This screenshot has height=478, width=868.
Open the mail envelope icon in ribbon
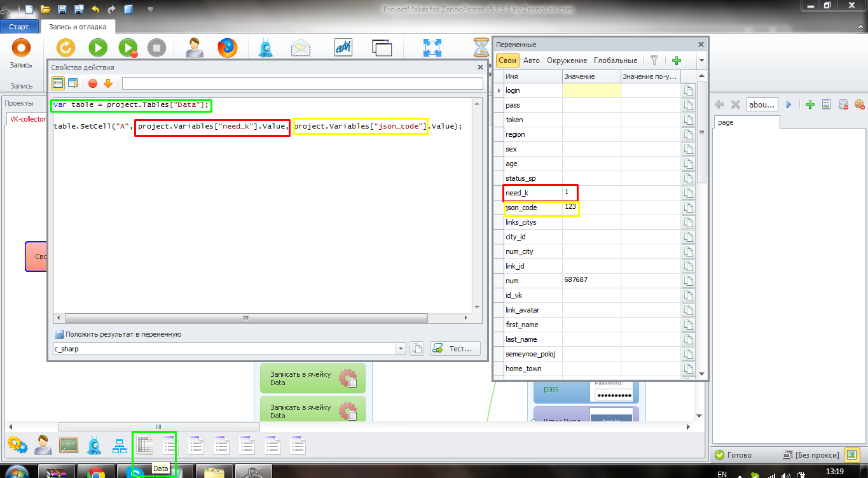coord(300,48)
